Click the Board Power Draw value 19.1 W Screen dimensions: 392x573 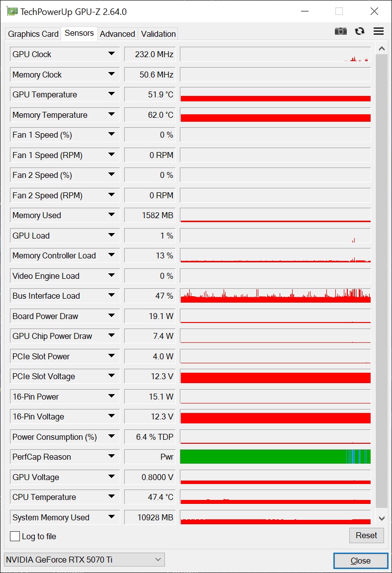point(150,316)
